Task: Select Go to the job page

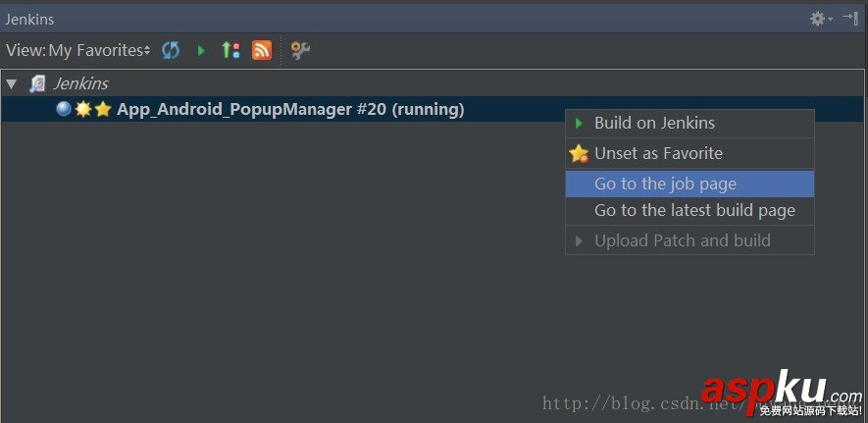Action: tap(665, 184)
